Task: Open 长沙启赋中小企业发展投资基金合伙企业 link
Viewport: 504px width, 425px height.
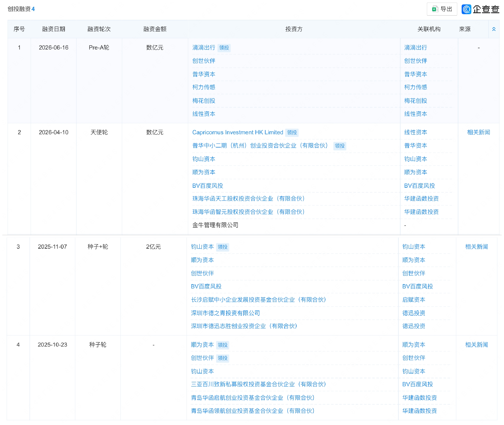Action: [x=259, y=299]
